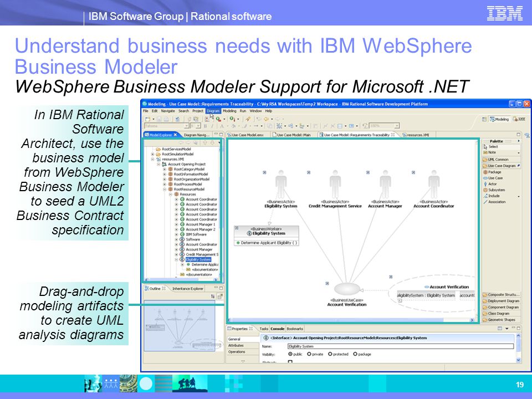Click the Name input field in Properties

(x=400, y=346)
